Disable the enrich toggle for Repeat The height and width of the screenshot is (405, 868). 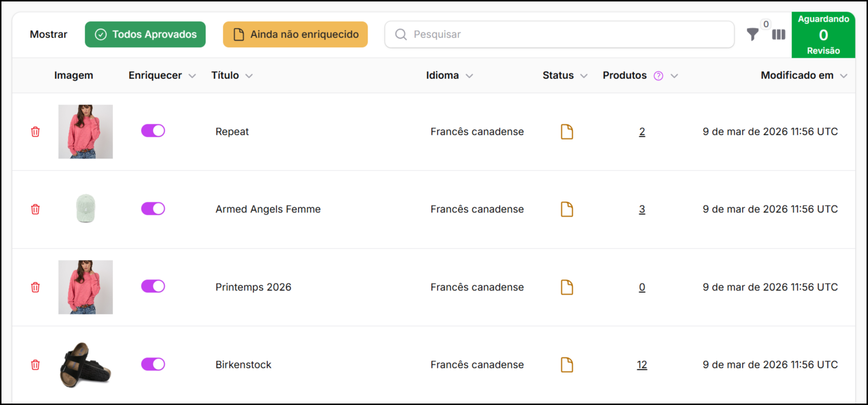(x=153, y=131)
